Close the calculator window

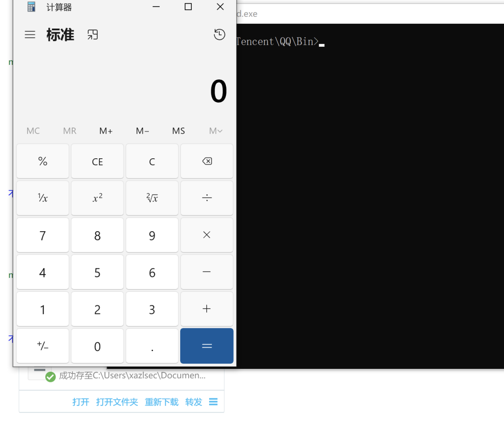pyautogui.click(x=220, y=7)
